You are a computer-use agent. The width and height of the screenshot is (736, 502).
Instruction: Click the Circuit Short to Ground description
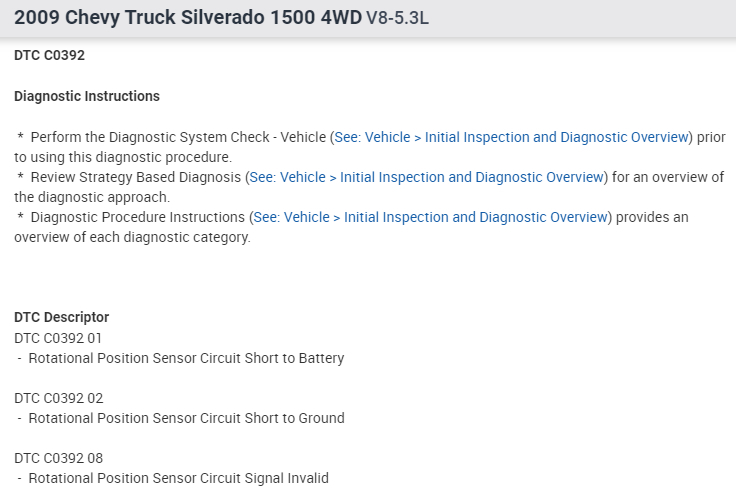coord(186,418)
